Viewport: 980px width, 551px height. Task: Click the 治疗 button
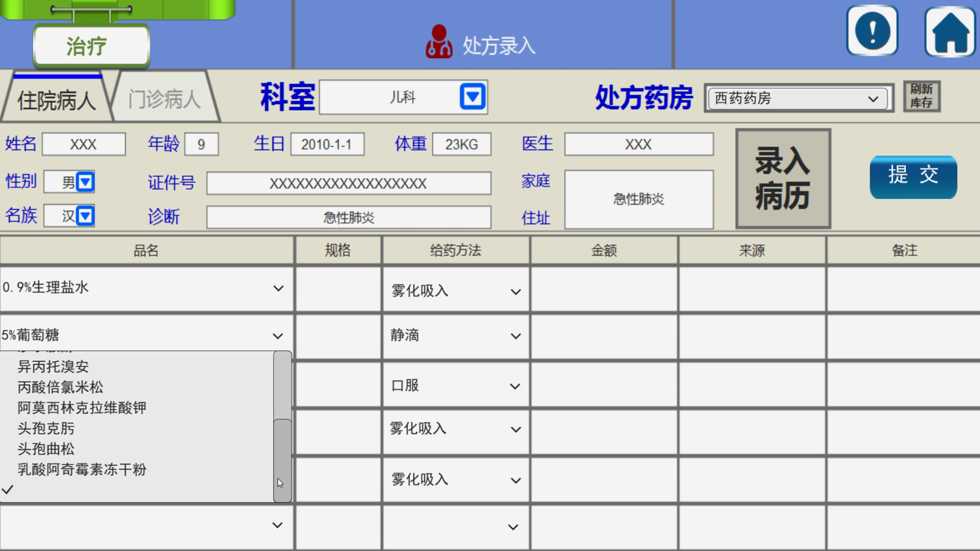(91, 46)
